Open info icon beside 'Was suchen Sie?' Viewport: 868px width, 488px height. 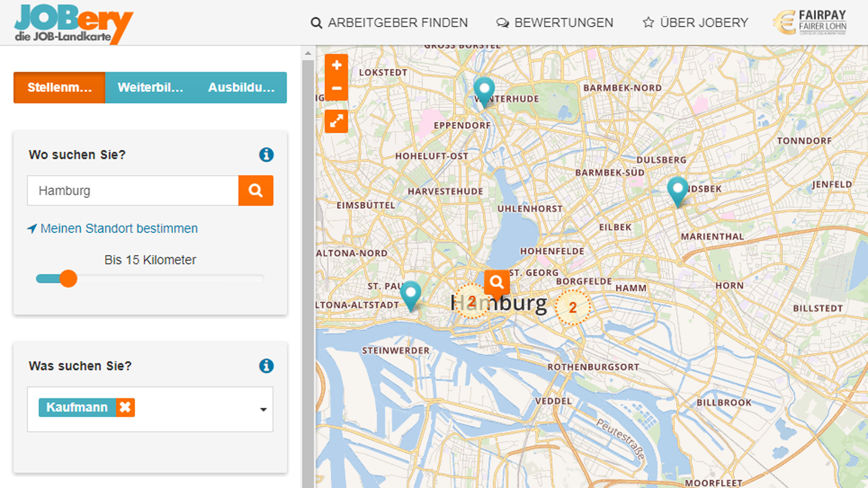click(266, 366)
